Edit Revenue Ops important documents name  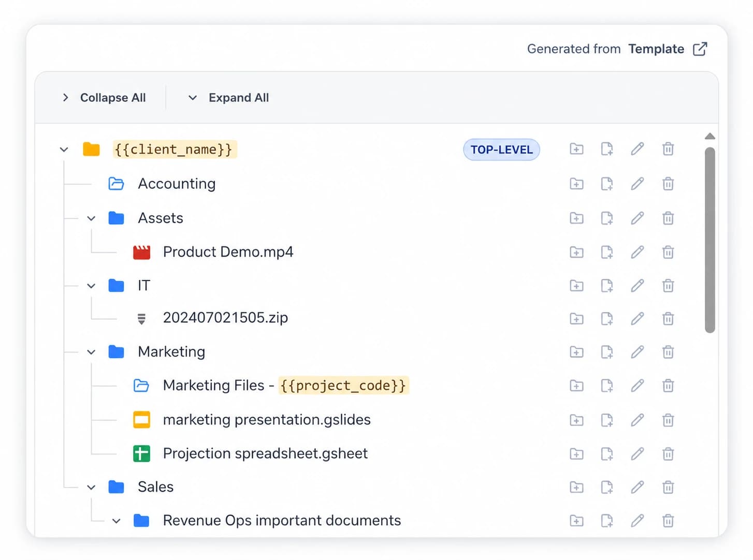638,521
